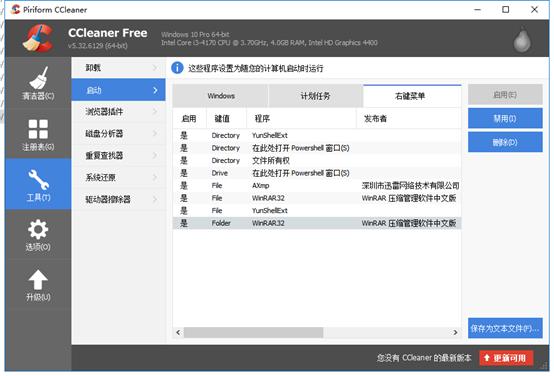Viewport: 554px width, 376px height.
Task: Click the CCleaner logo in header
Action: point(38,38)
